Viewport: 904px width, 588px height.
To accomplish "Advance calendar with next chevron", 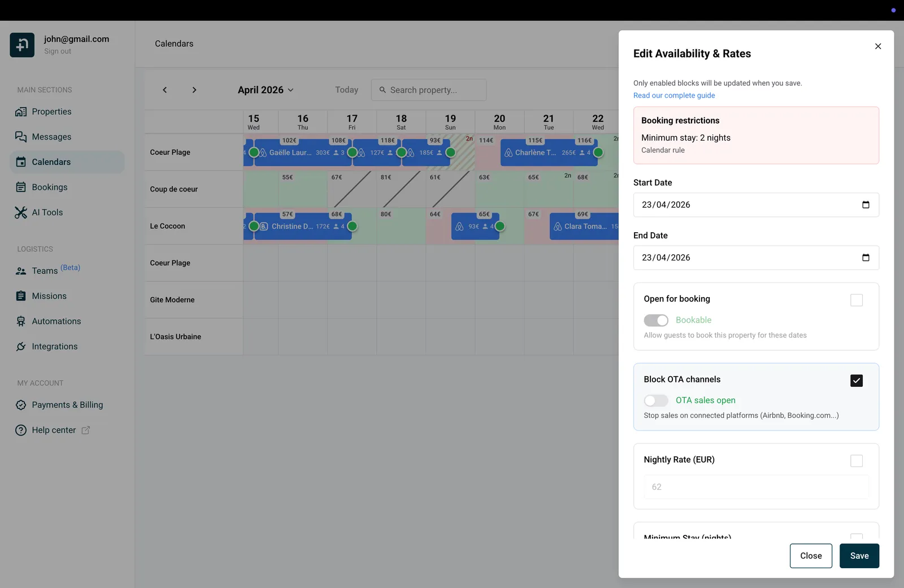I will click(x=194, y=90).
